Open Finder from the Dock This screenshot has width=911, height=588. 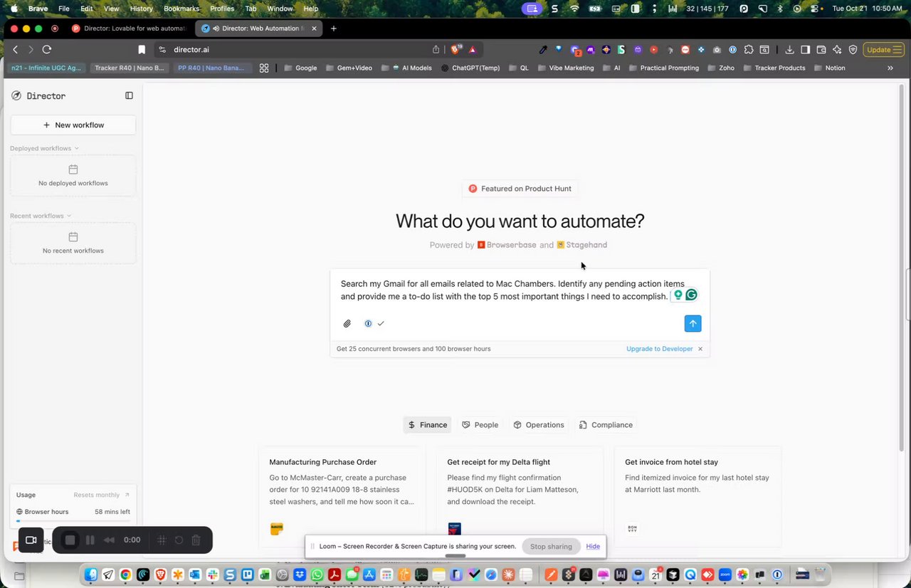coord(91,574)
